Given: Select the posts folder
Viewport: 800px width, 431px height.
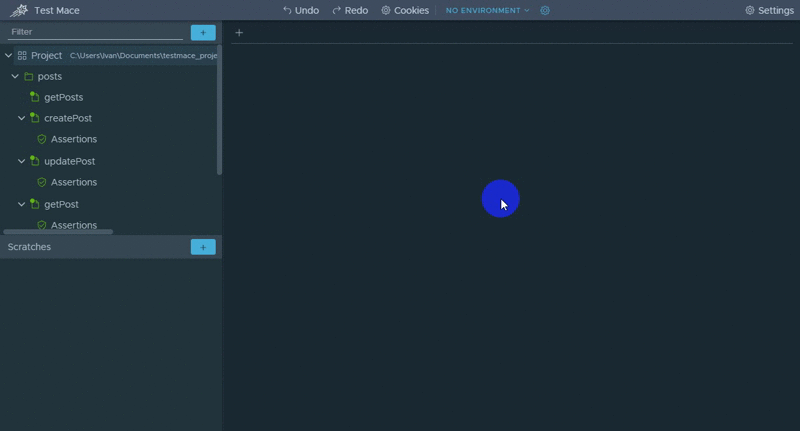Looking at the screenshot, I should point(49,76).
